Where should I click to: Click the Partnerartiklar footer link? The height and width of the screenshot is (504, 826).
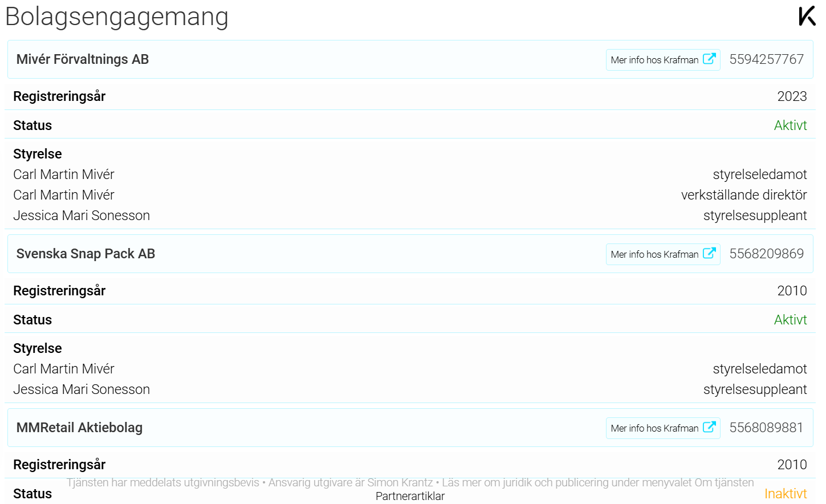tap(410, 496)
